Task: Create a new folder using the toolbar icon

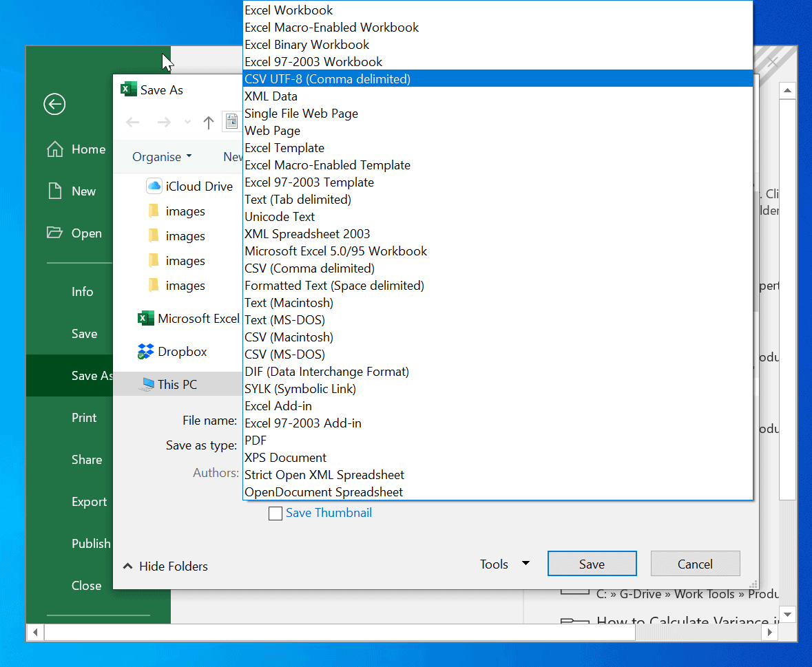Action: (232, 121)
